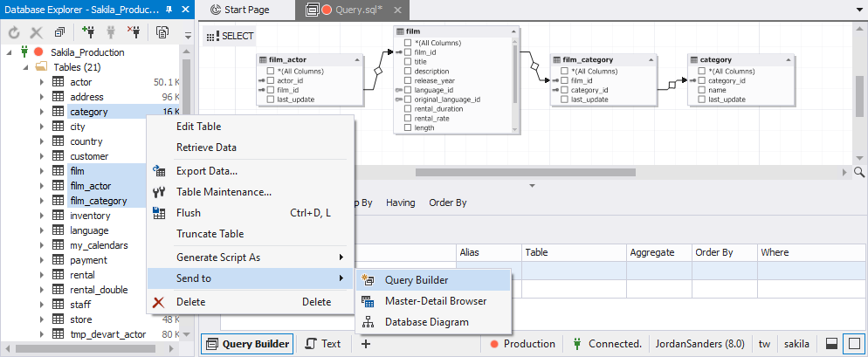Check description column in film table

(x=408, y=71)
